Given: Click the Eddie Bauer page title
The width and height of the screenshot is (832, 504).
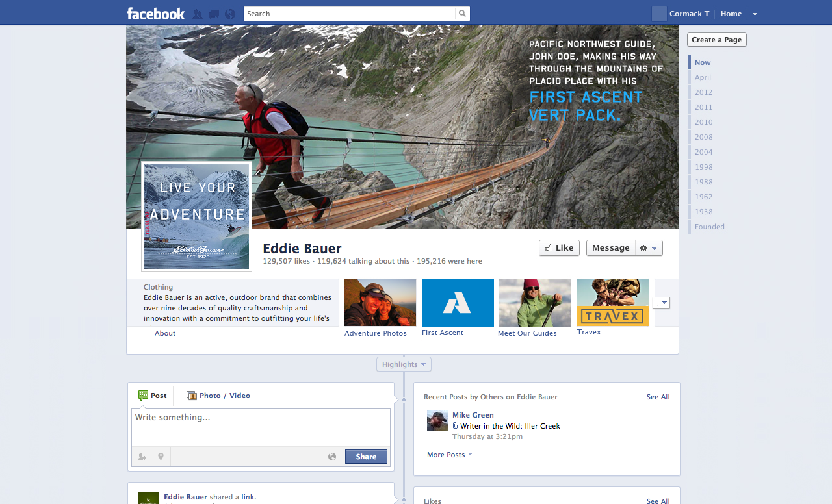Looking at the screenshot, I should [302, 248].
